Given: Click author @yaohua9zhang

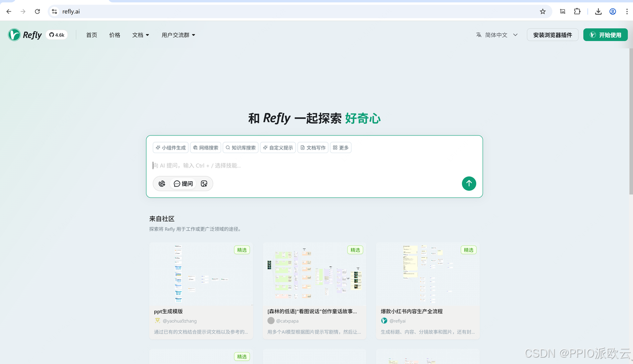Looking at the screenshot, I should [180, 321].
